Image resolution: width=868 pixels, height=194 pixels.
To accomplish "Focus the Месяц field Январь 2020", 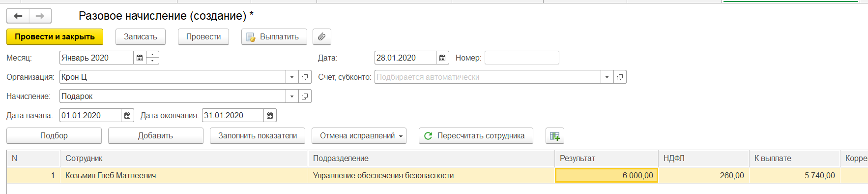I will pos(96,58).
